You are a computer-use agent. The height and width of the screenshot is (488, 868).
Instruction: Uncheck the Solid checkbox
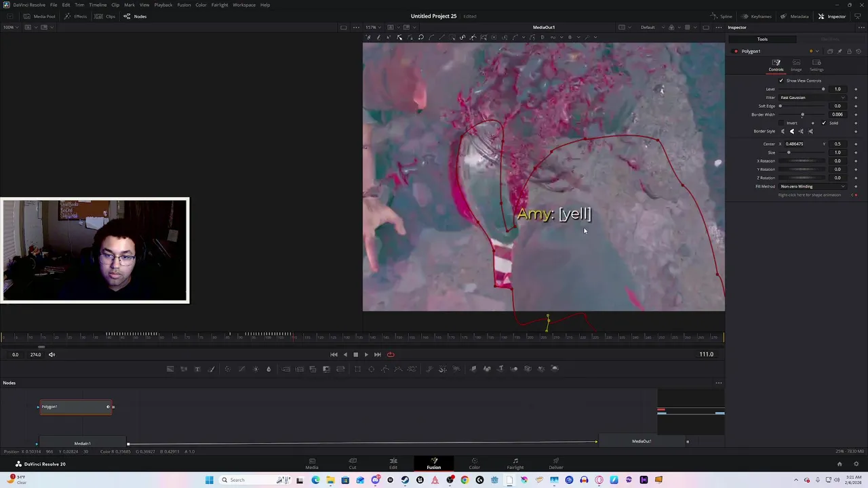pyautogui.click(x=823, y=123)
